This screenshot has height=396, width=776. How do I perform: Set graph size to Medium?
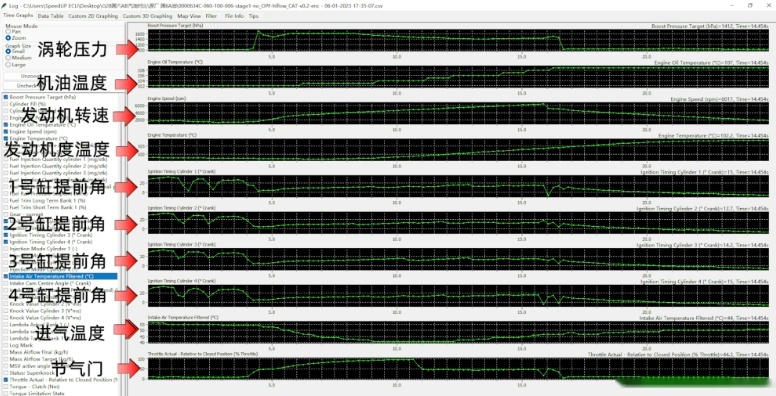point(8,58)
